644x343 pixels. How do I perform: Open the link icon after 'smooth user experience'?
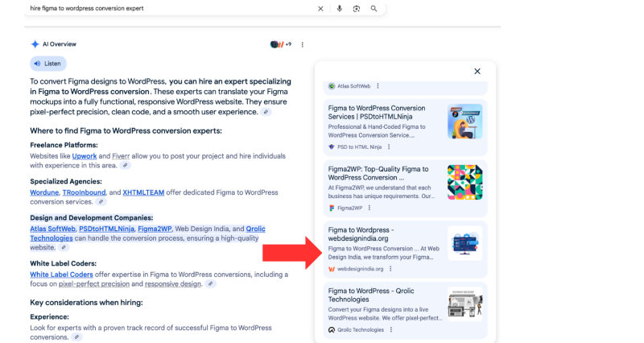pos(266,112)
